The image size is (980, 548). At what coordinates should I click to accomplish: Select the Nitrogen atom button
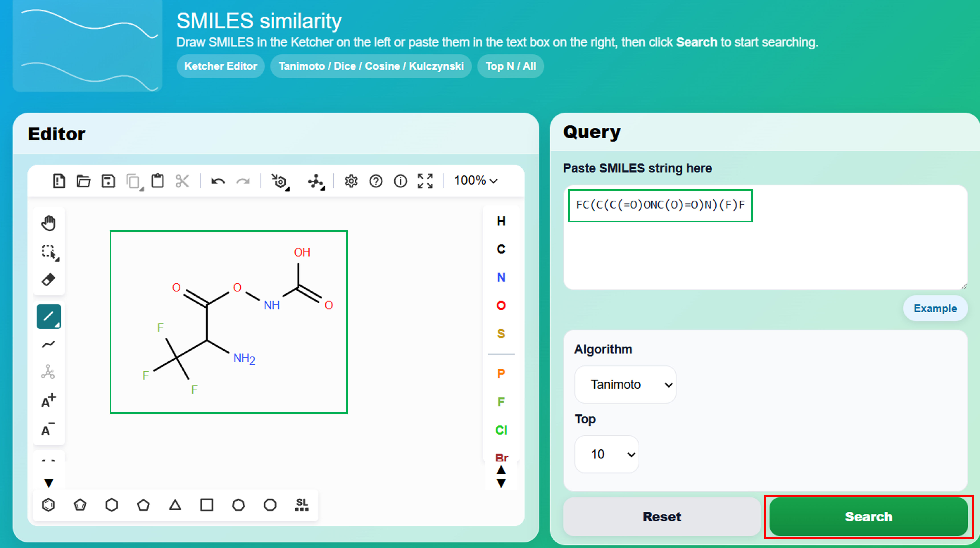pos(501,277)
